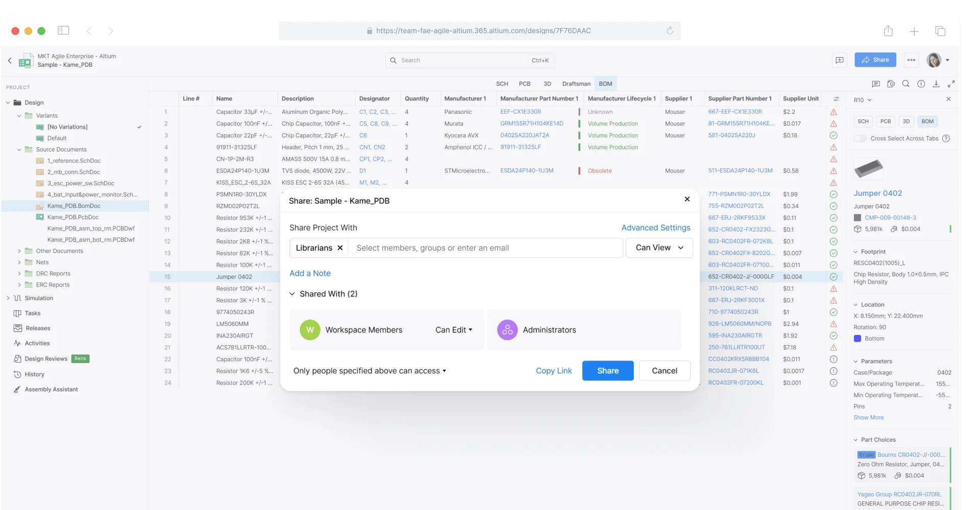Change Workspace Members Can Edit permission

point(454,330)
